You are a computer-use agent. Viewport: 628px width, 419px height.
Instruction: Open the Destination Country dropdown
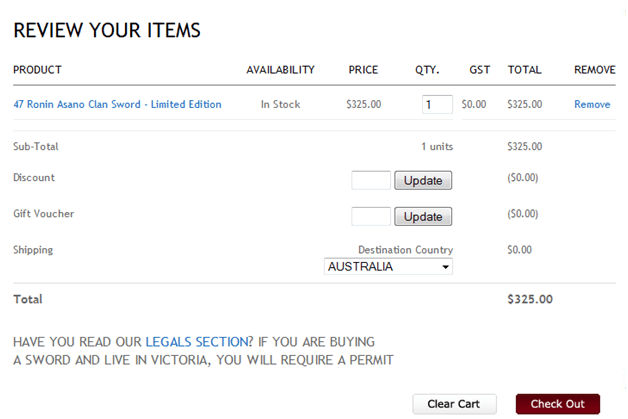388,267
